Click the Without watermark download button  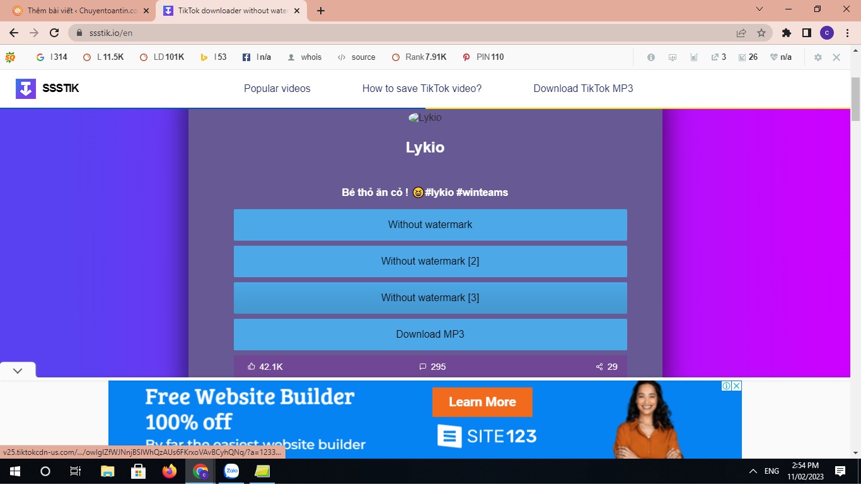pos(430,225)
